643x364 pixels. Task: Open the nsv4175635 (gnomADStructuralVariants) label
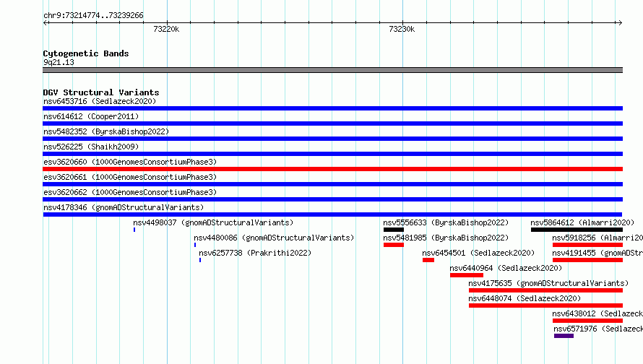(x=548, y=283)
